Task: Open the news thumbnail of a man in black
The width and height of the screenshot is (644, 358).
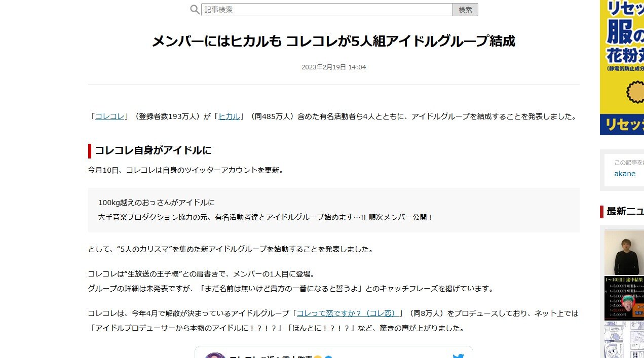Action: [624, 253]
